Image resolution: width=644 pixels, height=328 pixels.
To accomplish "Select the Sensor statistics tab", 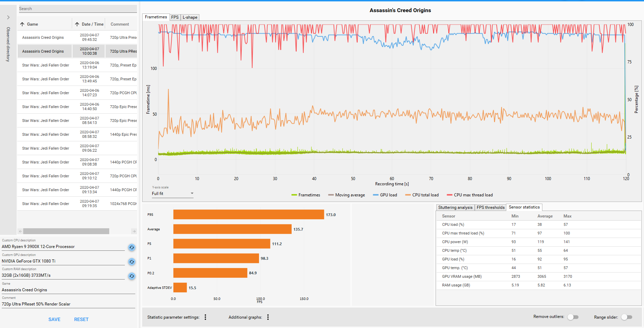I will click(x=524, y=207).
